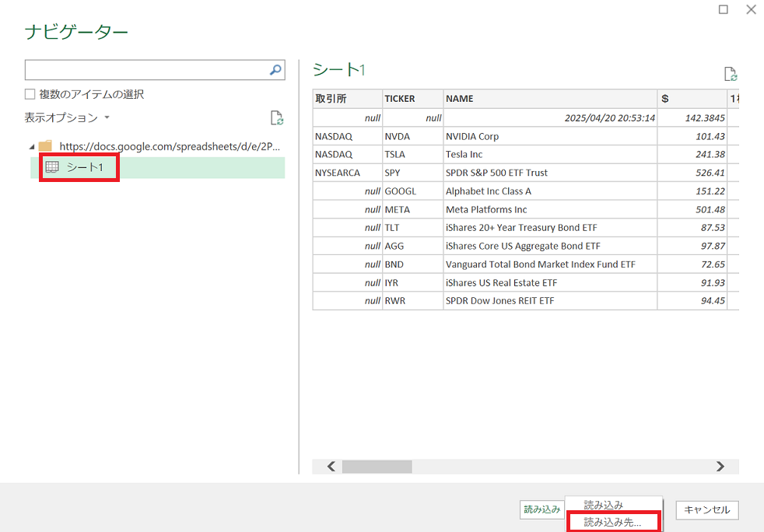This screenshot has height=532, width=764.
Task: Click the IYR ticker cell
Action: tap(412, 282)
